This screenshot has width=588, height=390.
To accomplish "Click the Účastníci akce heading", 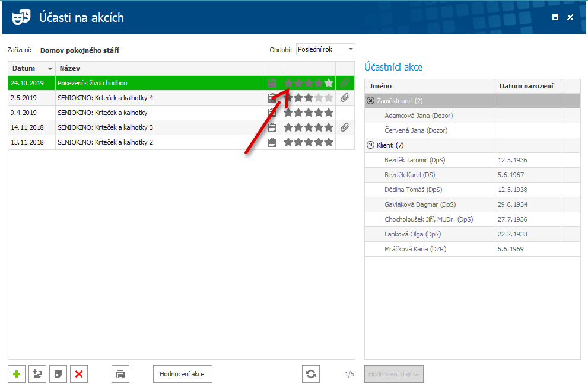I will click(x=393, y=67).
